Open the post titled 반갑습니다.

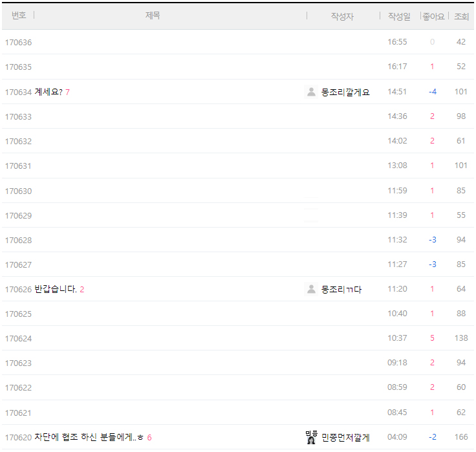[x=56, y=289]
